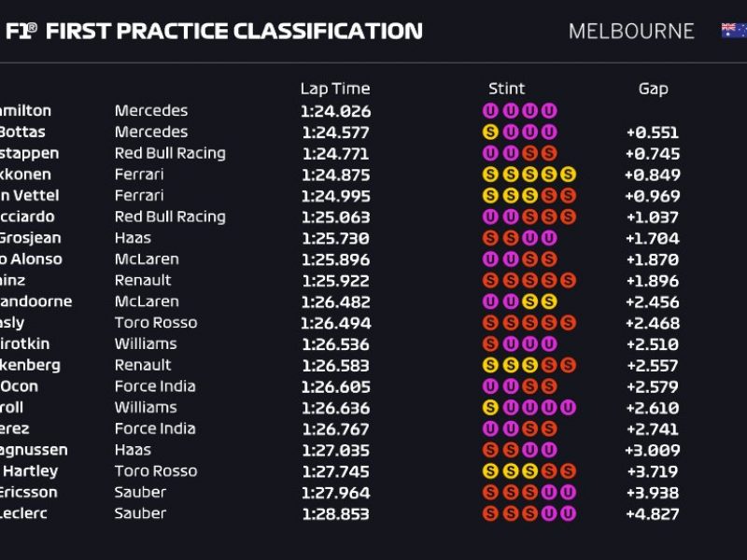Click the last tyre icon in Leclerc's stint
The image size is (747, 560).
(x=568, y=513)
